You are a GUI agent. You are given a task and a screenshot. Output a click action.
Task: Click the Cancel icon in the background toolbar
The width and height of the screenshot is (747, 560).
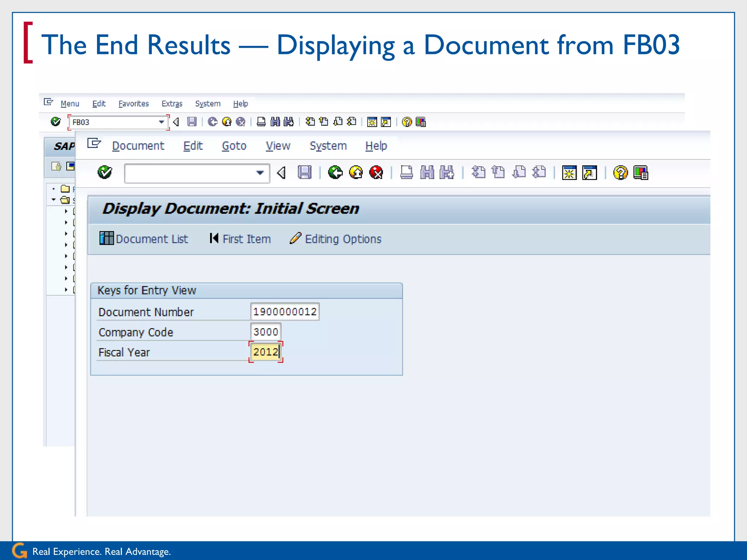(x=240, y=122)
